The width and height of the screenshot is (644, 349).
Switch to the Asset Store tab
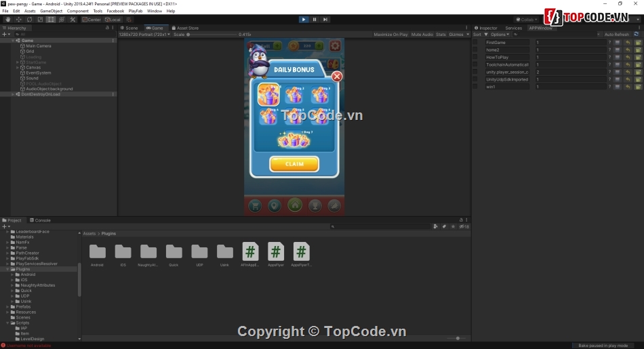pos(185,28)
